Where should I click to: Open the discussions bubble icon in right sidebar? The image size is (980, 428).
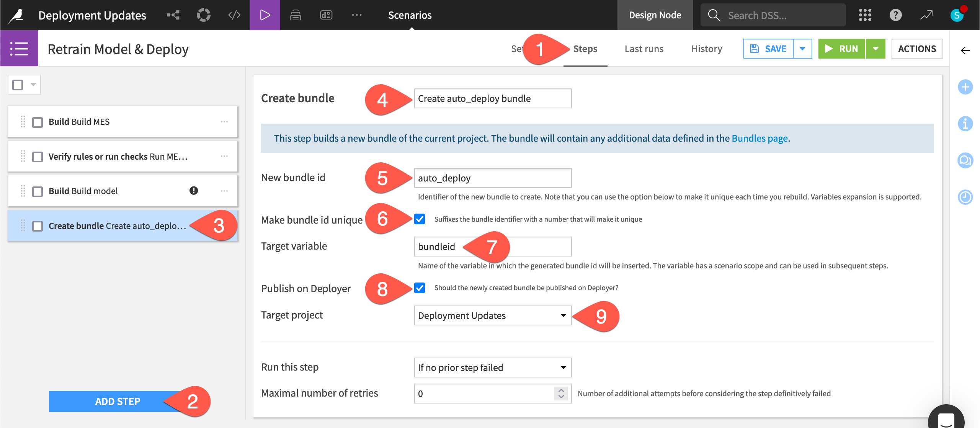pos(966,161)
